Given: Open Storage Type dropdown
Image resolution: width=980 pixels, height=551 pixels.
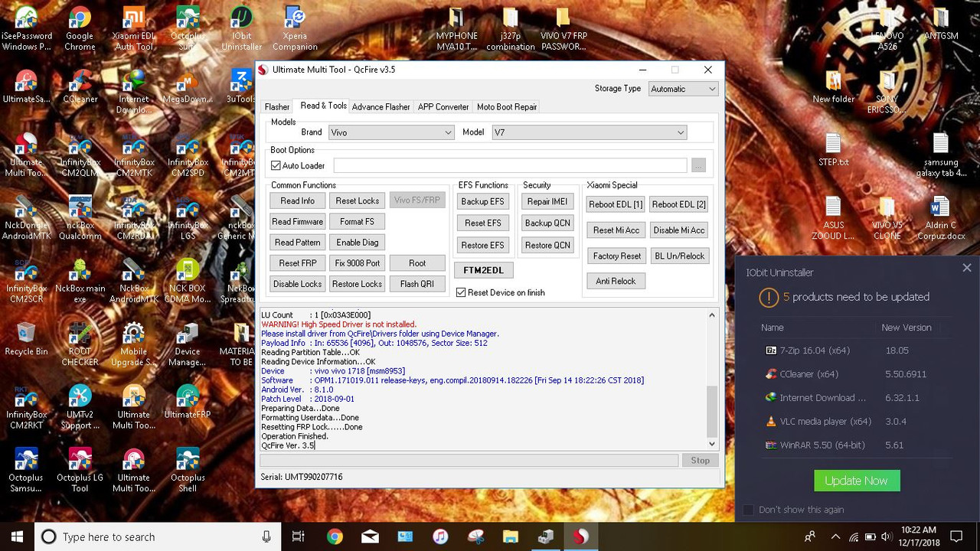Looking at the screenshot, I should coord(683,89).
